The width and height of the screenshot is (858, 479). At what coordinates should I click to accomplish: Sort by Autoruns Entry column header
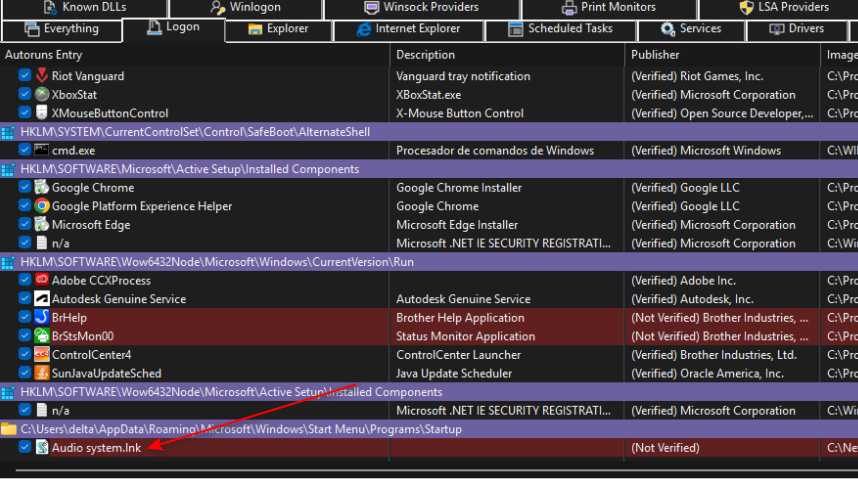[x=195, y=55]
